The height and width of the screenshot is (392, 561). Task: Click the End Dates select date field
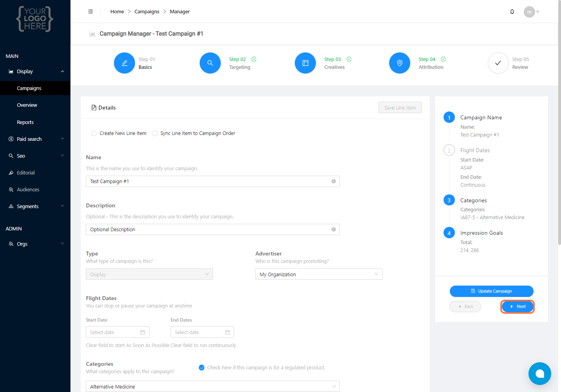(202, 332)
